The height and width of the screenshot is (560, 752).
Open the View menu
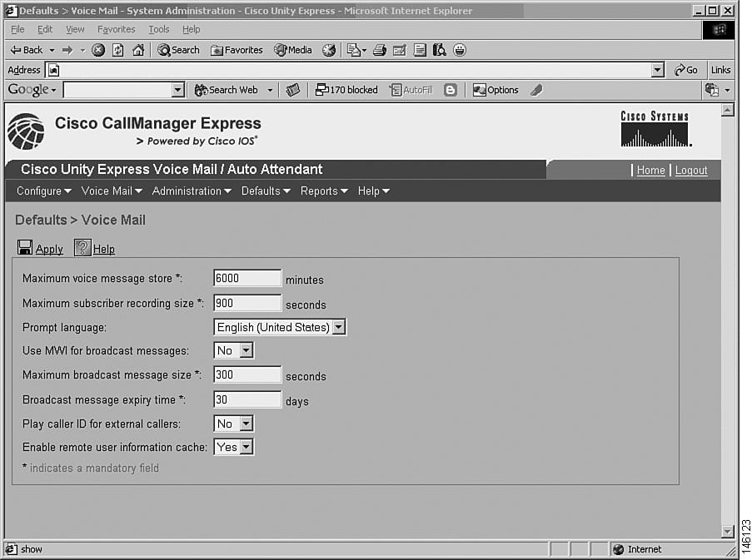[x=75, y=29]
